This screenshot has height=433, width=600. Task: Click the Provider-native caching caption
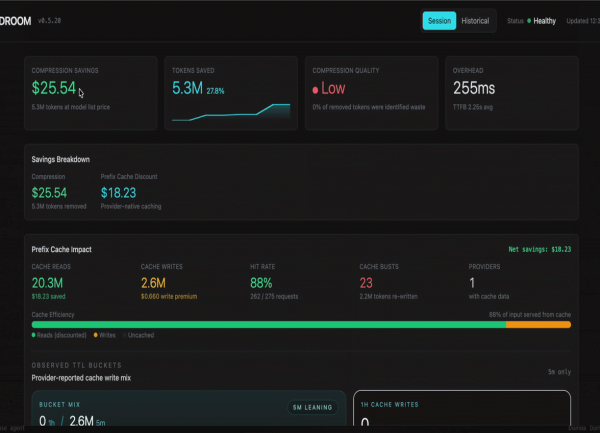pos(131,206)
